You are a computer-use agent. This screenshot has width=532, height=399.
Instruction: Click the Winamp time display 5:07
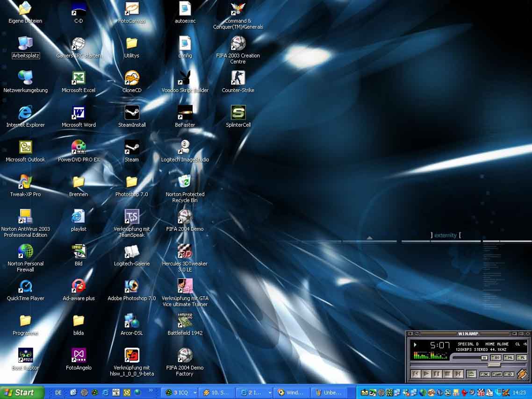(x=440, y=345)
